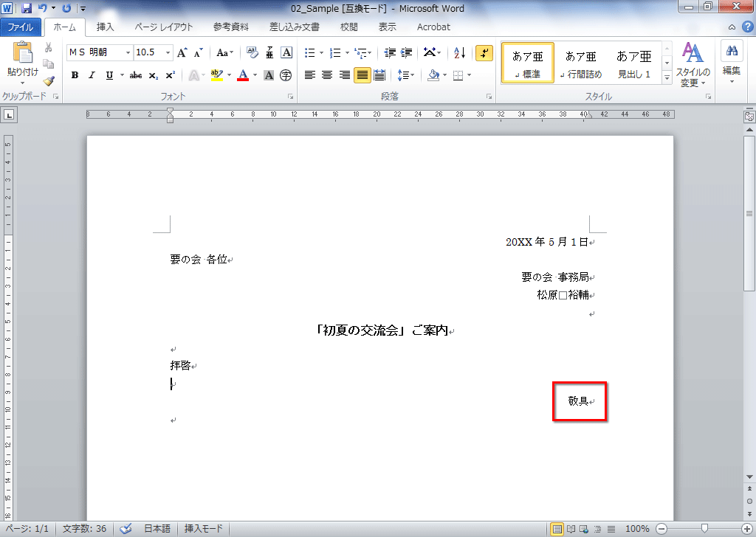
Task: Click the Character Border icon
Action: pos(286,52)
